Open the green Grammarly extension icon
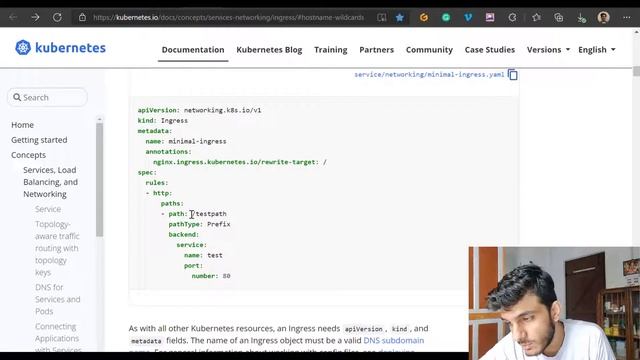Screen dimensions: 640x360 coord(446,17)
